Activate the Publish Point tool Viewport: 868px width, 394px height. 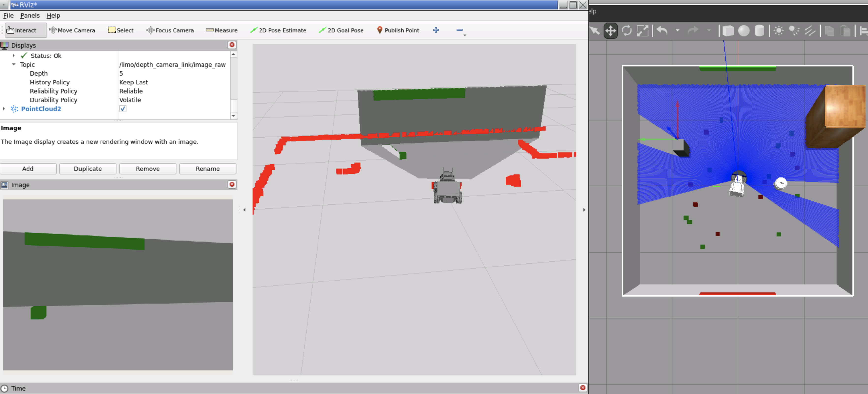(x=398, y=30)
